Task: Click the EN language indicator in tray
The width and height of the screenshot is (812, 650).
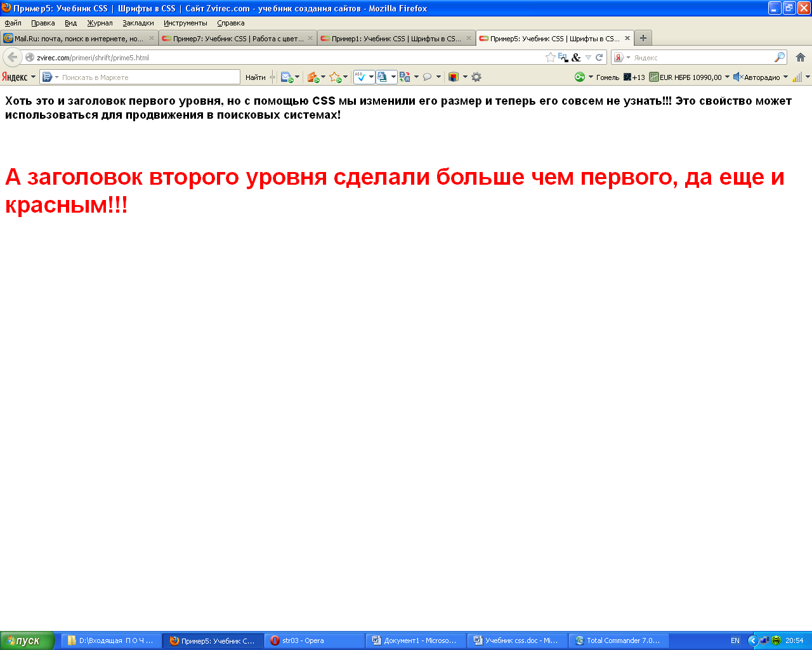Action: (x=735, y=640)
